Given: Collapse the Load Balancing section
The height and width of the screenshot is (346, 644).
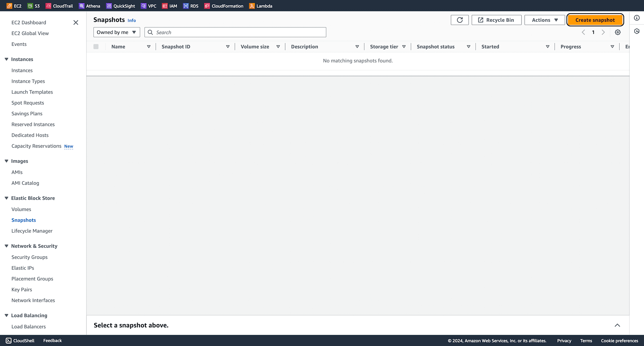Looking at the screenshot, I should pos(6,315).
